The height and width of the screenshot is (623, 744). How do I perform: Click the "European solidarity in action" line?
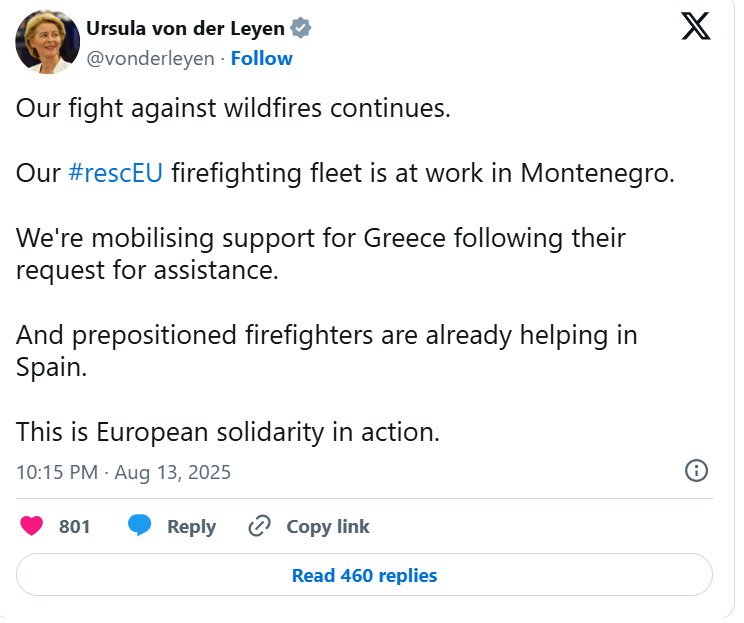(228, 432)
